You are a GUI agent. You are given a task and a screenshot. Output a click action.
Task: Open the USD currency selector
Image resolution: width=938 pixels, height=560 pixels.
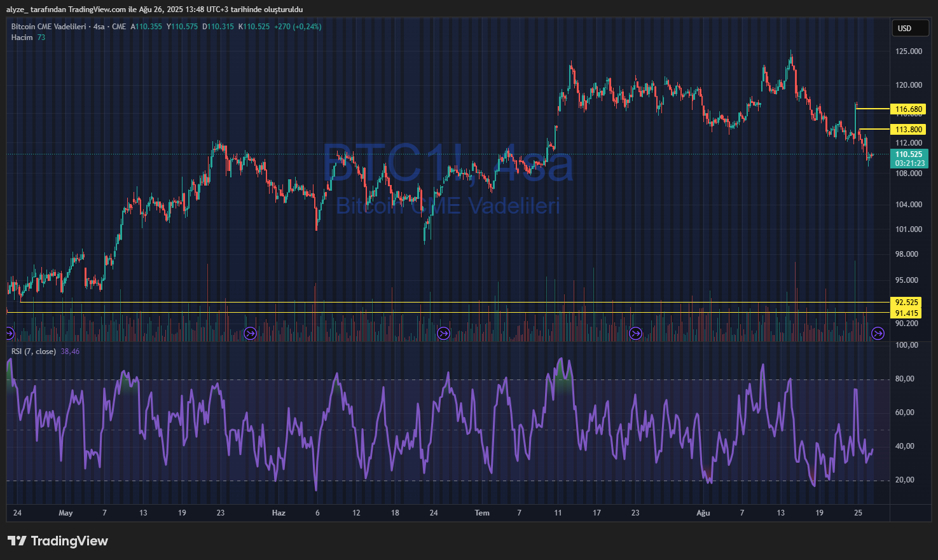click(x=909, y=29)
